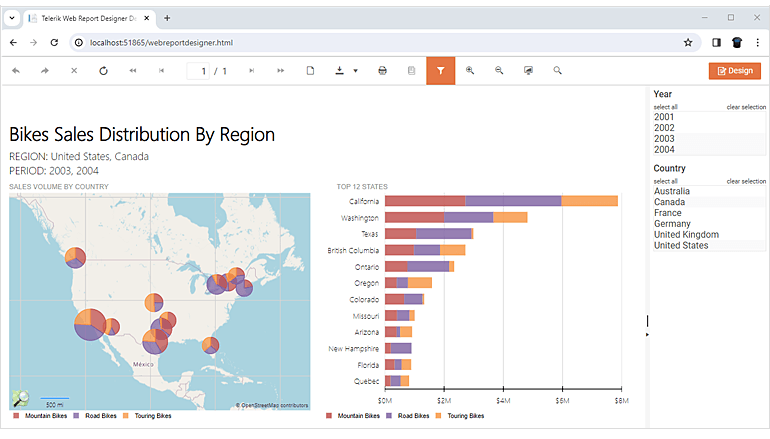This screenshot has width=770, height=439.
Task: Bookmark this page with star icon
Action: tap(688, 43)
